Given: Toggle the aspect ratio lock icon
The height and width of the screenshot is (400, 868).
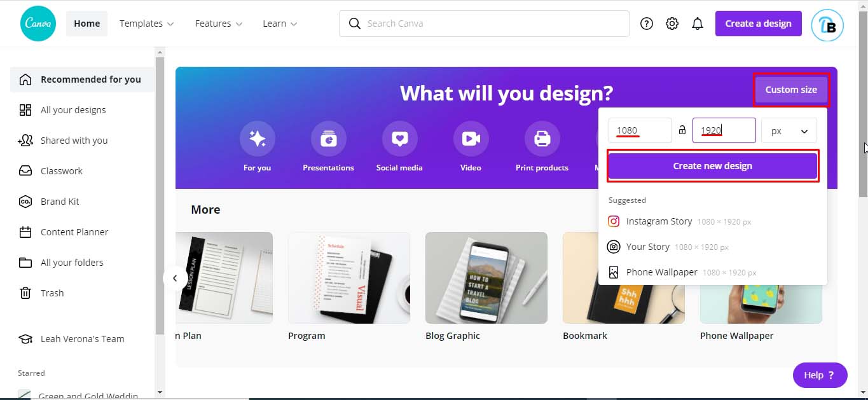Looking at the screenshot, I should [x=682, y=130].
